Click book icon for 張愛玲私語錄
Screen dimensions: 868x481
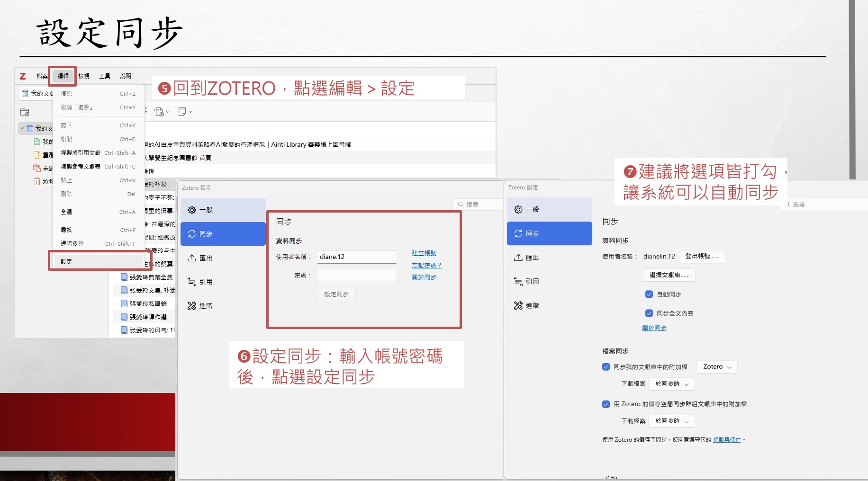coord(124,303)
